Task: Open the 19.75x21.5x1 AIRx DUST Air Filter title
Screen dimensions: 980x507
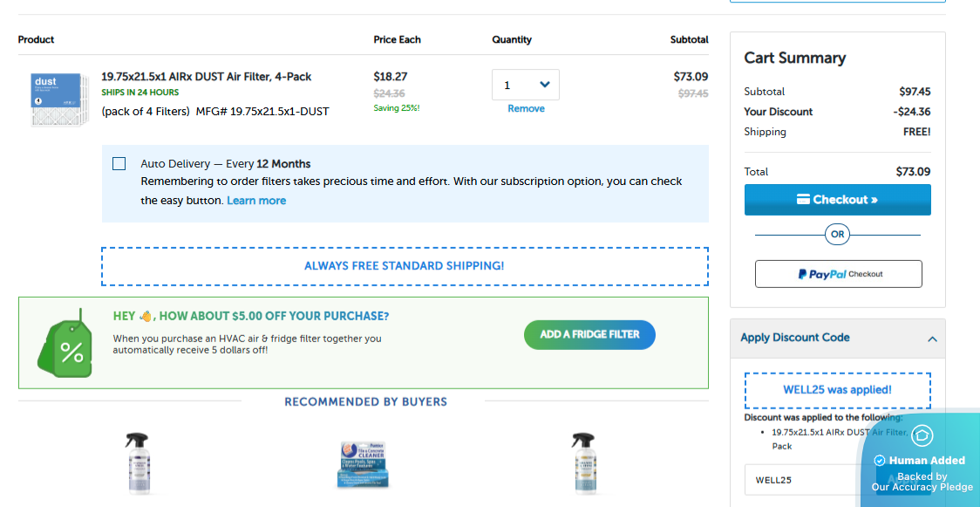Action: click(x=206, y=77)
